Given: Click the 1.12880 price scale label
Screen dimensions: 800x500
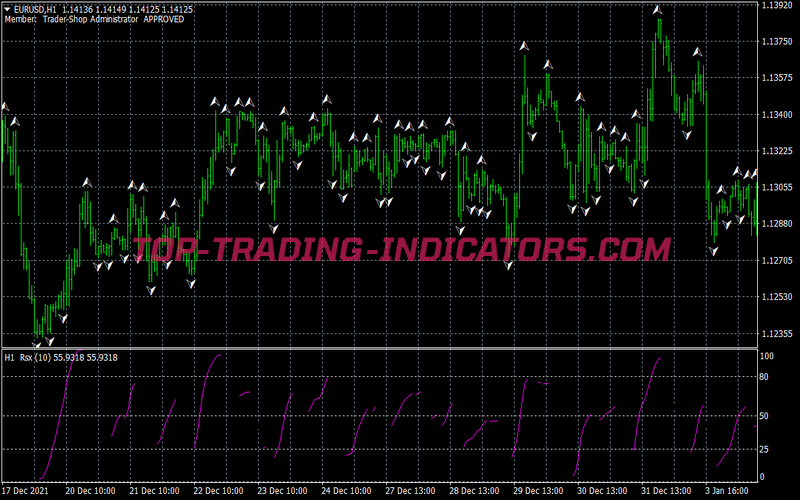Looking at the screenshot, I should [x=777, y=223].
